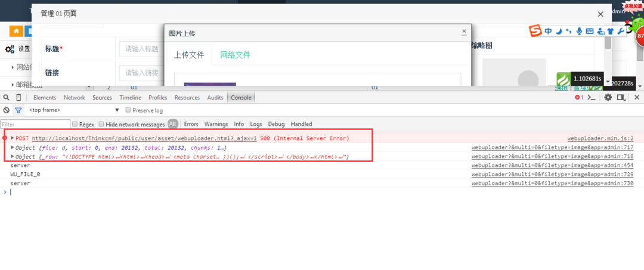This screenshot has height=270, width=644.
Task: Open the webuploader.html POST URL link
Action: pyautogui.click(x=144, y=138)
